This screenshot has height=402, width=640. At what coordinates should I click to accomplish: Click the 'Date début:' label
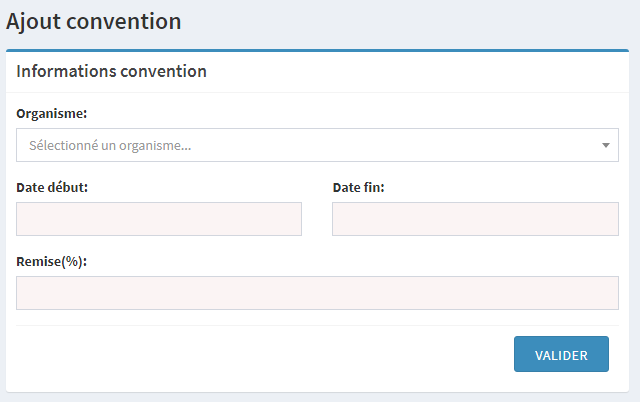click(52, 187)
